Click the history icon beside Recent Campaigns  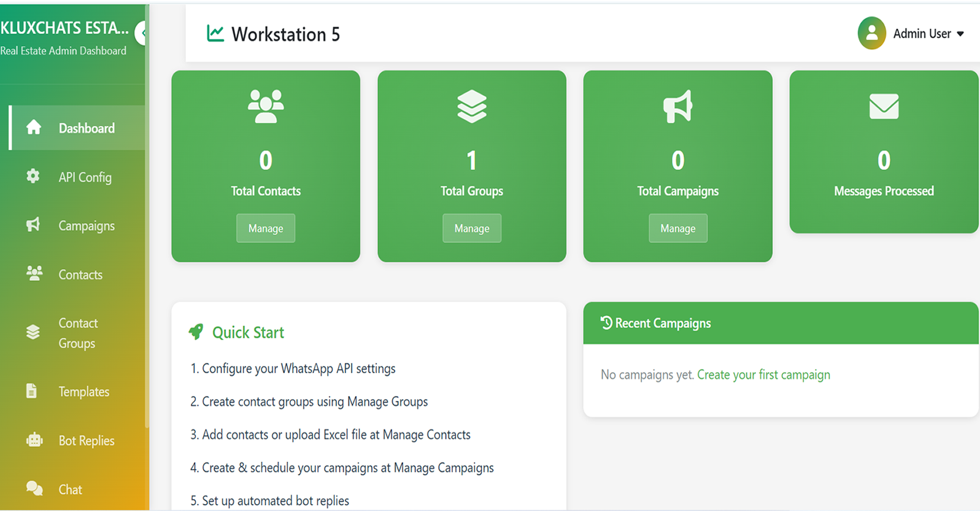tap(606, 322)
